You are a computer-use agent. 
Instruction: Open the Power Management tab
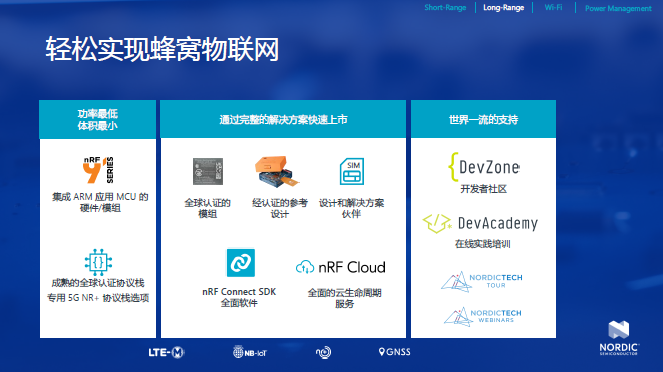coord(618,8)
